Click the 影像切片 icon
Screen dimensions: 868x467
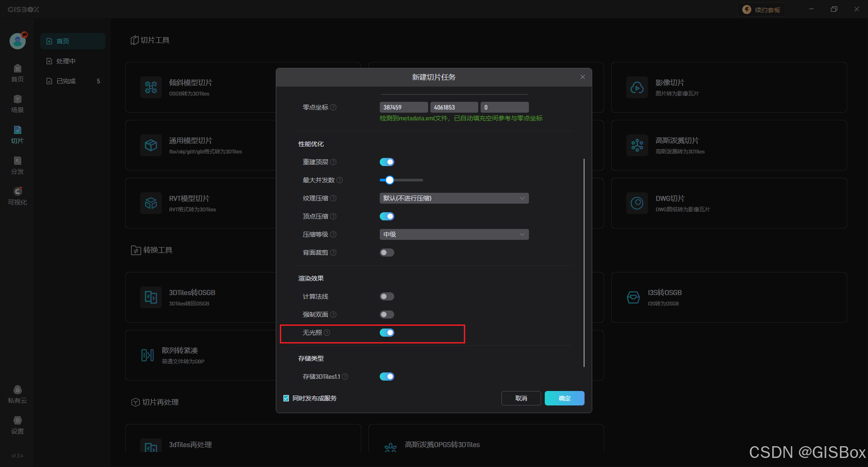637,87
